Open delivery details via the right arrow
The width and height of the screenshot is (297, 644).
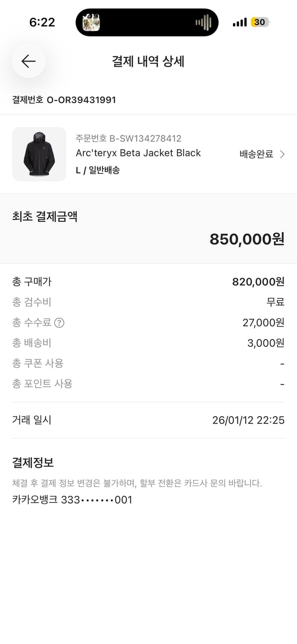pos(285,154)
